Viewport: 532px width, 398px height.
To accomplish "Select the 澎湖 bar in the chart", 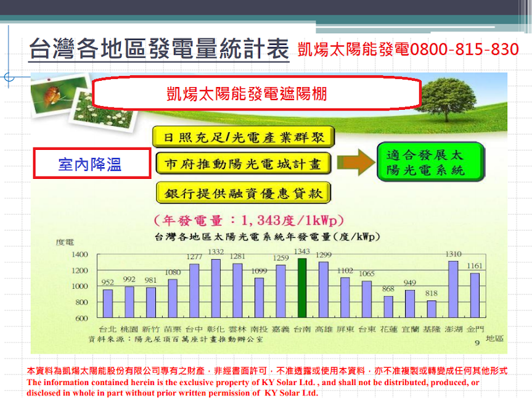I will click(x=453, y=289).
